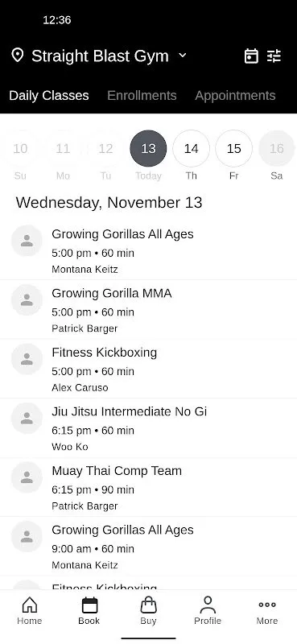The image size is (297, 644).
Task: Open the filter sliders icon
Action: point(274,56)
